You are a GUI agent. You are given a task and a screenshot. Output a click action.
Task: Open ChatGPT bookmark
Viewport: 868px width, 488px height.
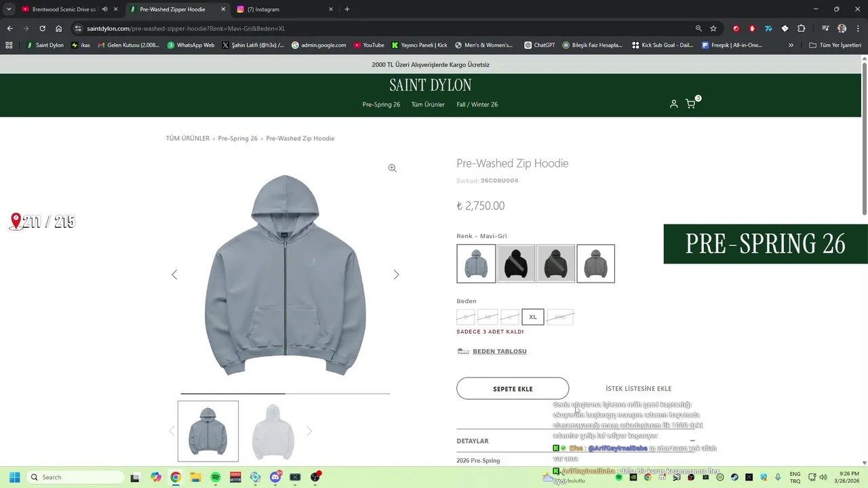540,45
